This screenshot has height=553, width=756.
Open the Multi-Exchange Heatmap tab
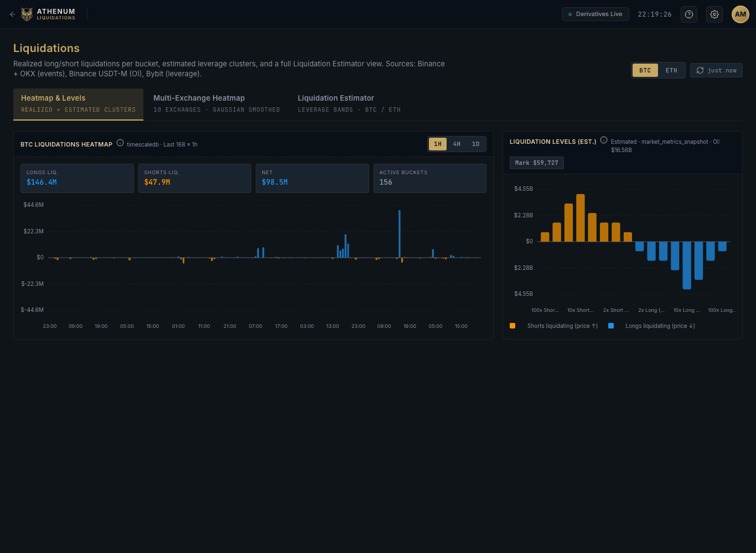216,104
